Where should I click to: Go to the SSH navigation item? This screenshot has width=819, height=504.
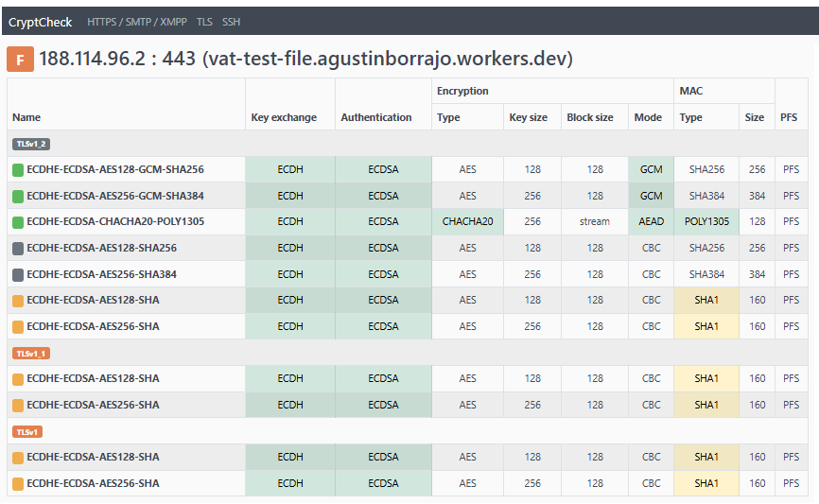point(232,22)
